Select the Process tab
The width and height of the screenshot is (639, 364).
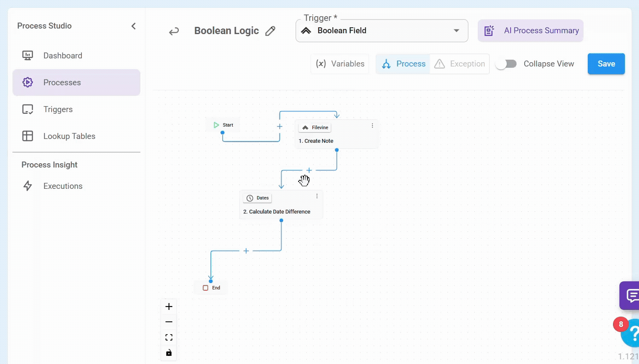click(404, 64)
